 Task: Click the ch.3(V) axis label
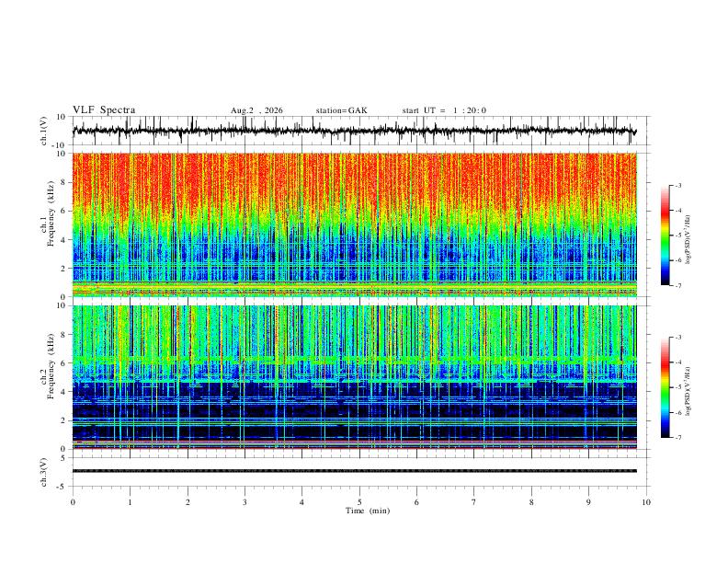click(44, 472)
